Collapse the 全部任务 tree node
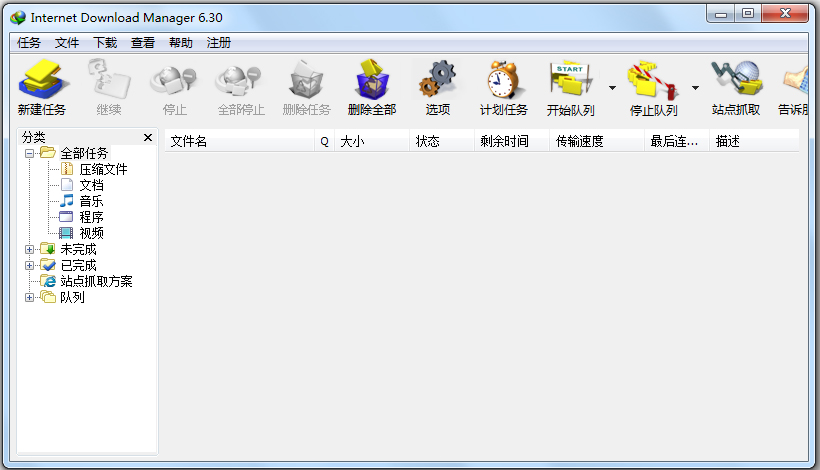 click(29, 153)
